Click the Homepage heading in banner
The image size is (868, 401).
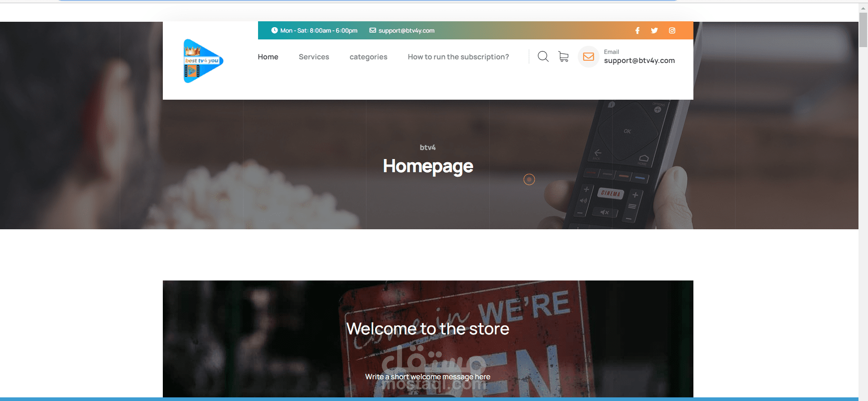click(x=428, y=166)
